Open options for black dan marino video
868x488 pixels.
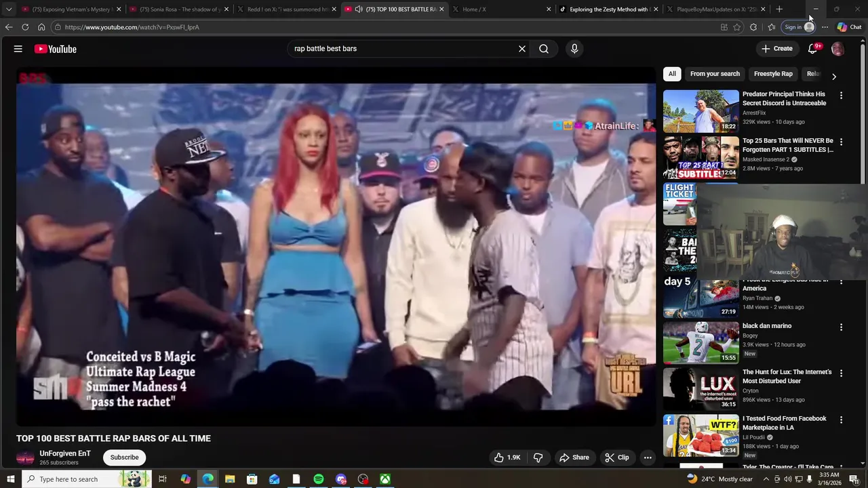point(841,327)
